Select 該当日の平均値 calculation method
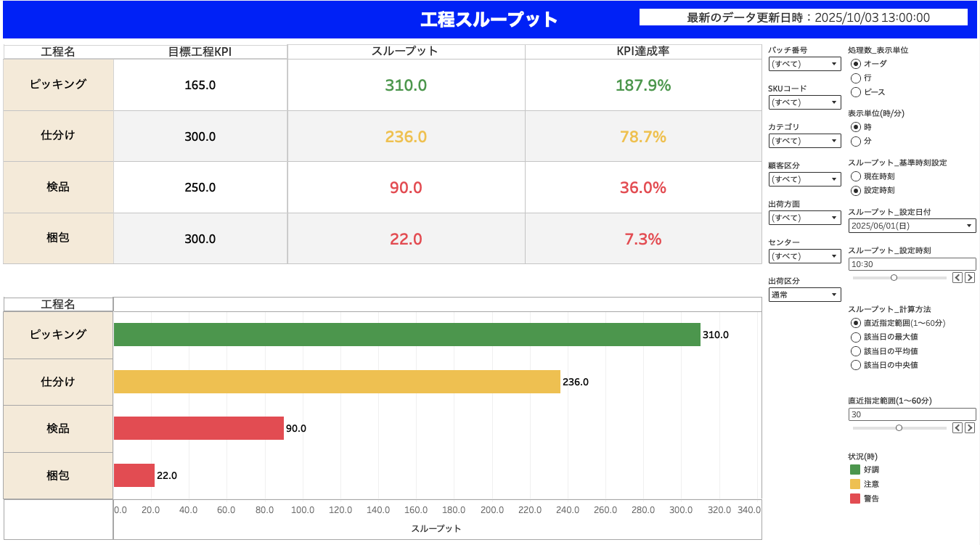The width and height of the screenshot is (980, 545). [856, 351]
